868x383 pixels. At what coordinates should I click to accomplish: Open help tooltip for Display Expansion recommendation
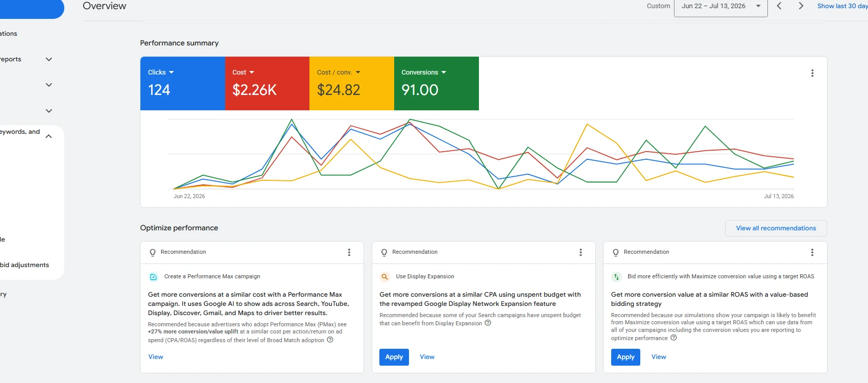coord(488,323)
